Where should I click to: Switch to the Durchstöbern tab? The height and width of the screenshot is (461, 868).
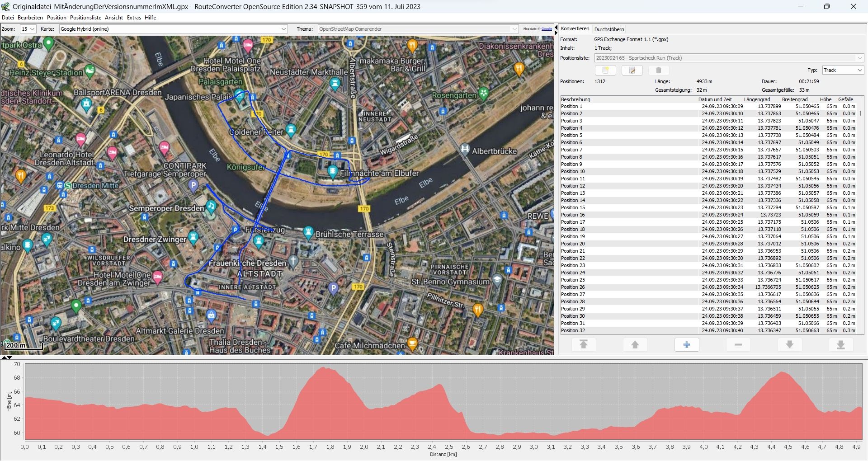tap(609, 29)
